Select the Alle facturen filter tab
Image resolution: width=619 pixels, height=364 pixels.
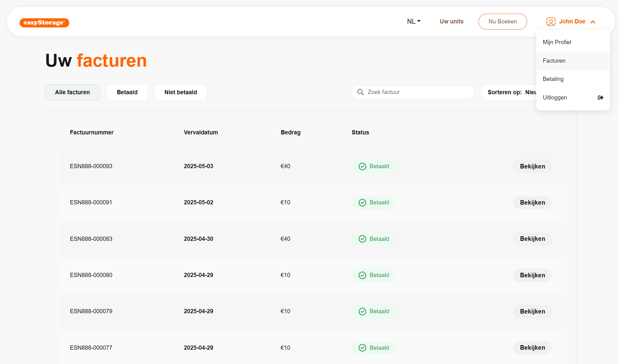pos(72,92)
